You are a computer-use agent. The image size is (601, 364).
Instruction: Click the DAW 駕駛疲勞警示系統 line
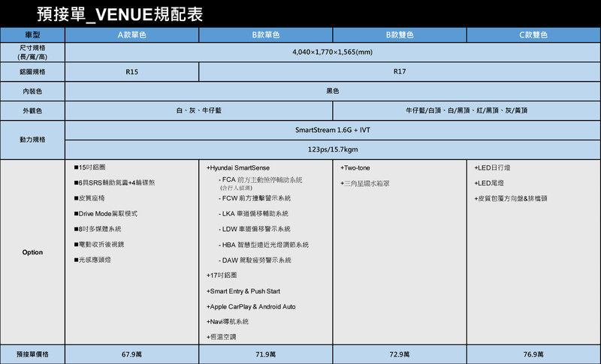pyautogui.click(x=255, y=260)
